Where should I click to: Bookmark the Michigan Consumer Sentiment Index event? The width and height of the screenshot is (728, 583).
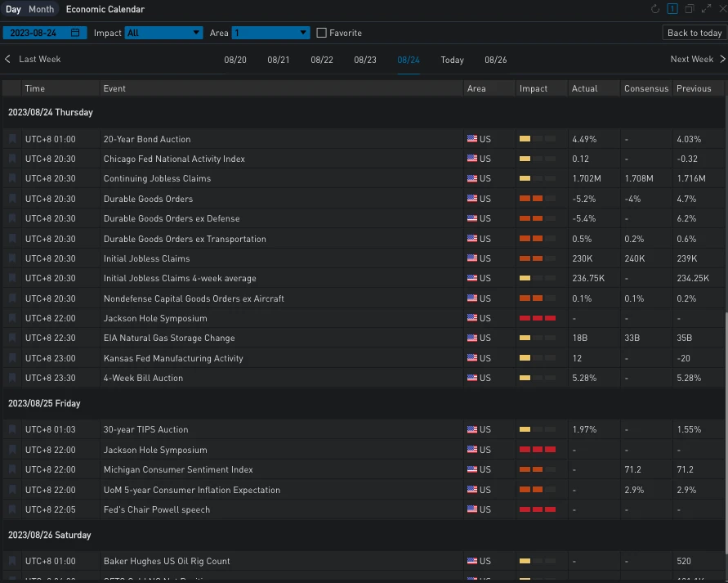click(12, 469)
